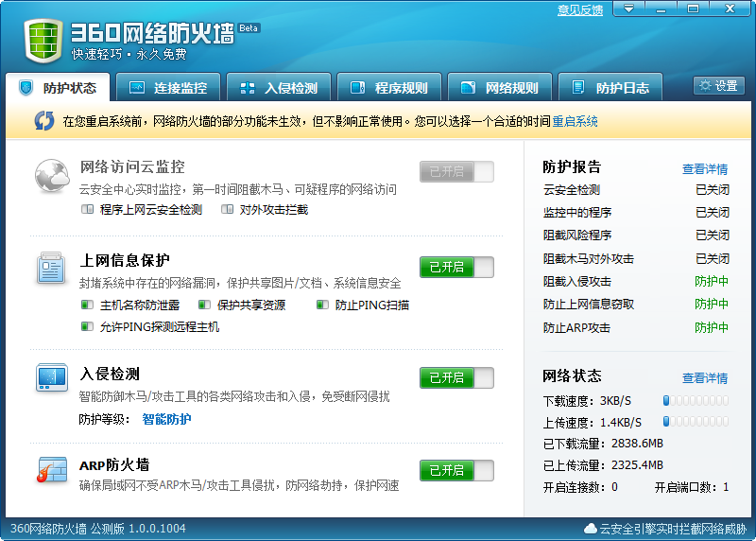
Task: Click the 阻截木马对外攻击 row
Action: [636, 258]
